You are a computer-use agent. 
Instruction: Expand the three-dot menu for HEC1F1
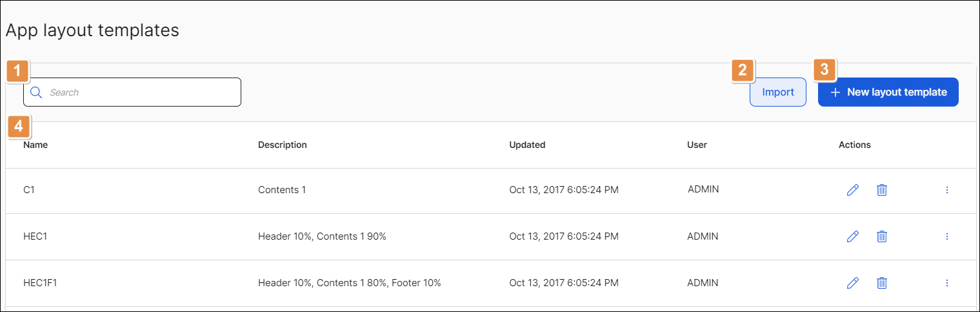(x=947, y=283)
